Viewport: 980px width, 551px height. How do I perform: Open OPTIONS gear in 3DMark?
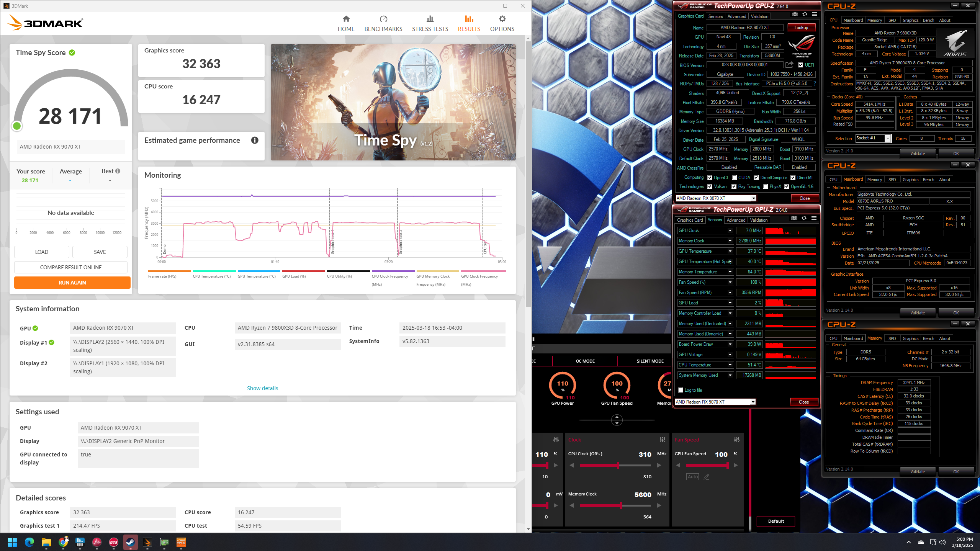click(502, 23)
